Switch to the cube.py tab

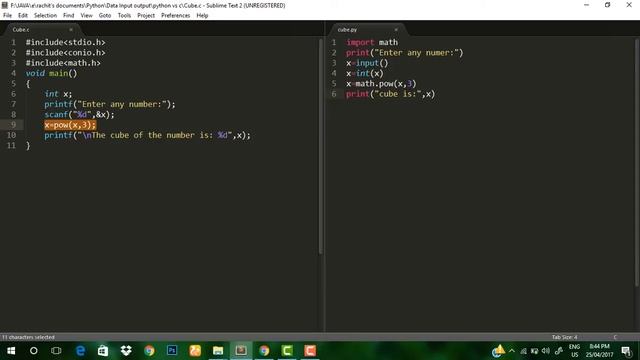pyautogui.click(x=366, y=30)
